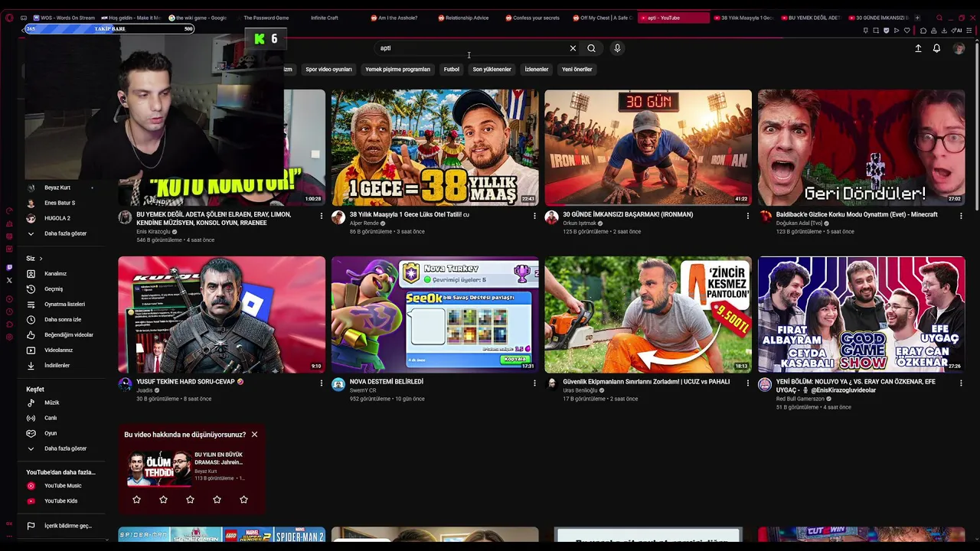Open the Twitch icon in browser sidebar

pos(9,267)
